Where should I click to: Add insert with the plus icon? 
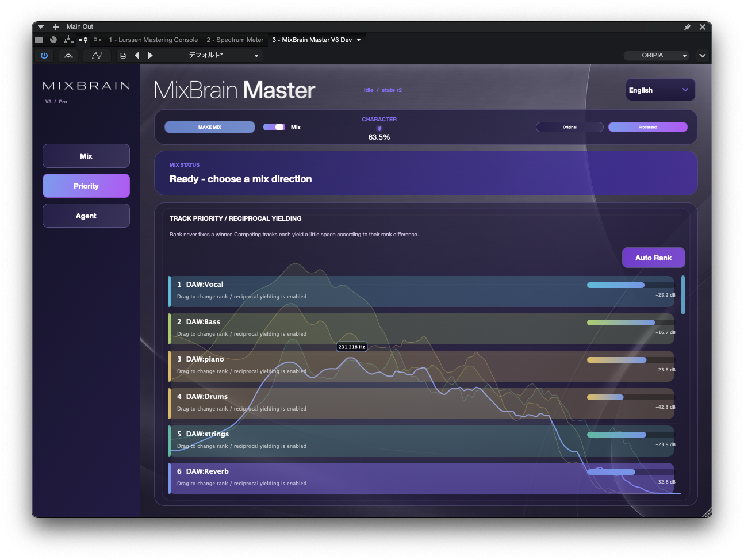pos(56,27)
